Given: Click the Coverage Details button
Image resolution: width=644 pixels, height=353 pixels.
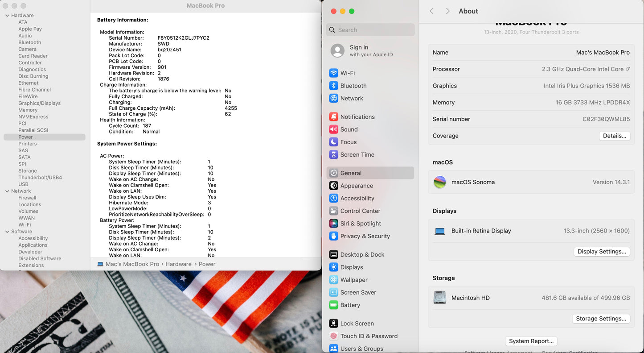Looking at the screenshot, I should tap(614, 136).
